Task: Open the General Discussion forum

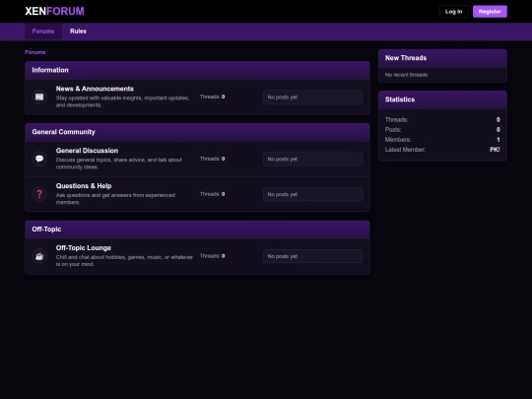Action: (x=87, y=151)
